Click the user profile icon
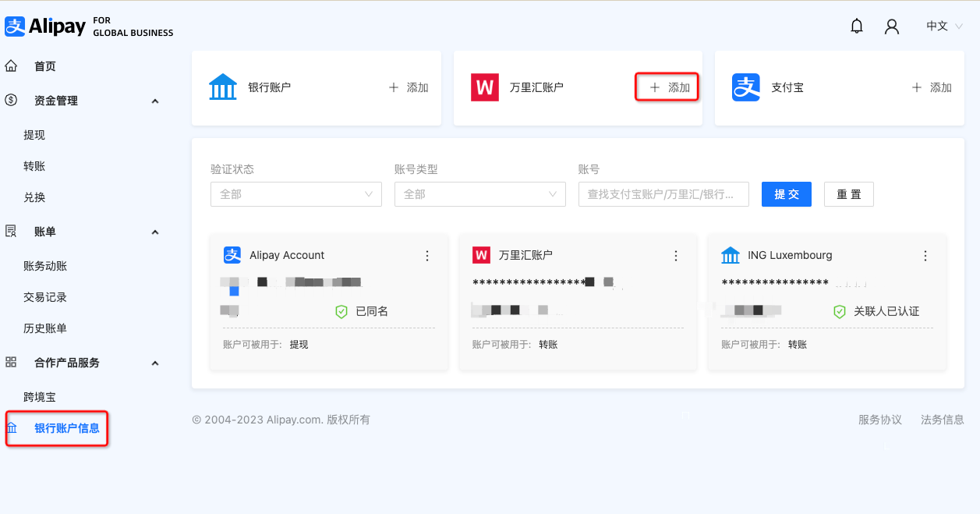980x514 pixels. pyautogui.click(x=891, y=25)
